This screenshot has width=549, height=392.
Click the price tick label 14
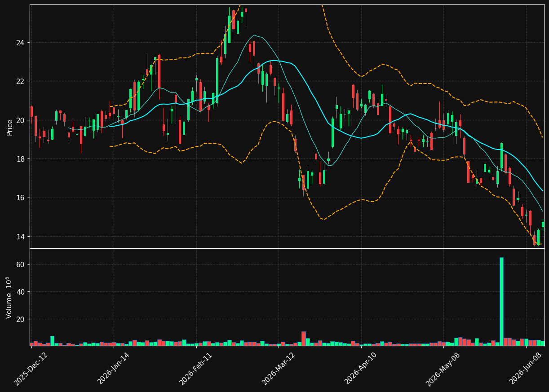(21, 237)
